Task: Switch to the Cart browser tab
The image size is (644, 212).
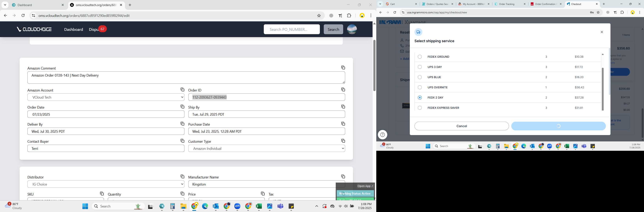Action: click(x=401, y=4)
